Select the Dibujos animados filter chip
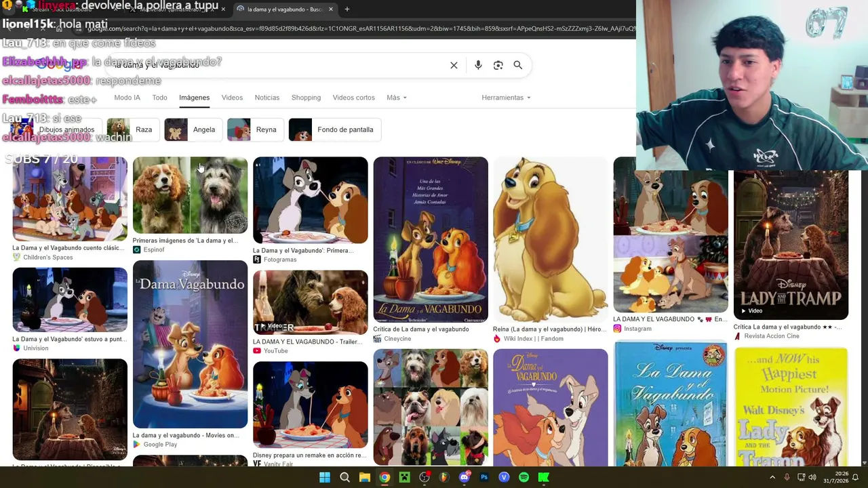 (x=56, y=129)
